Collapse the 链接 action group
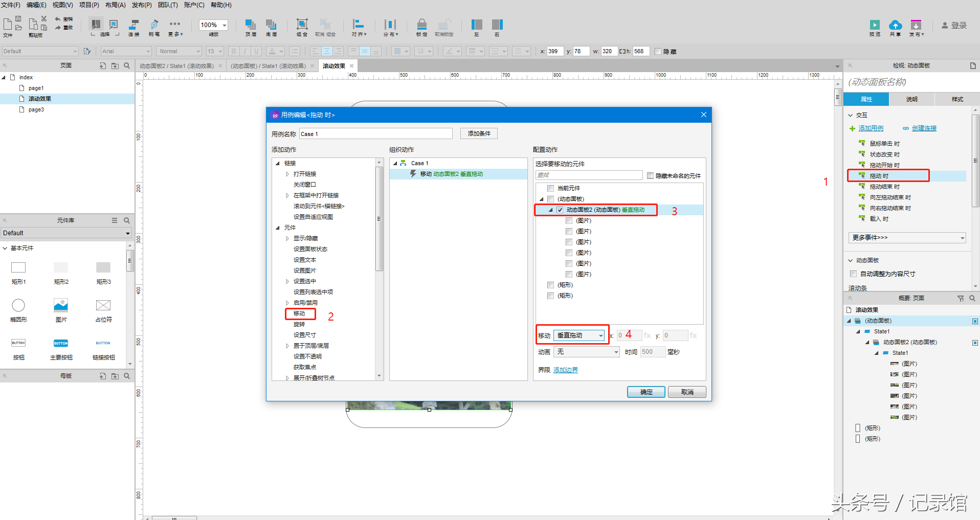The width and height of the screenshot is (980, 520). point(278,163)
